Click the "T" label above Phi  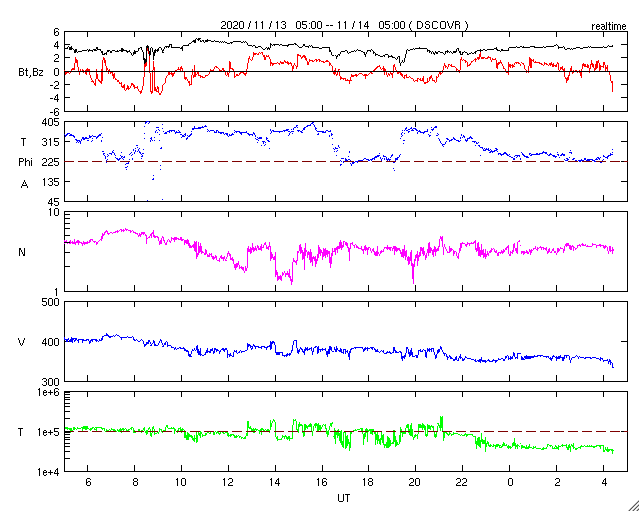click(24, 142)
